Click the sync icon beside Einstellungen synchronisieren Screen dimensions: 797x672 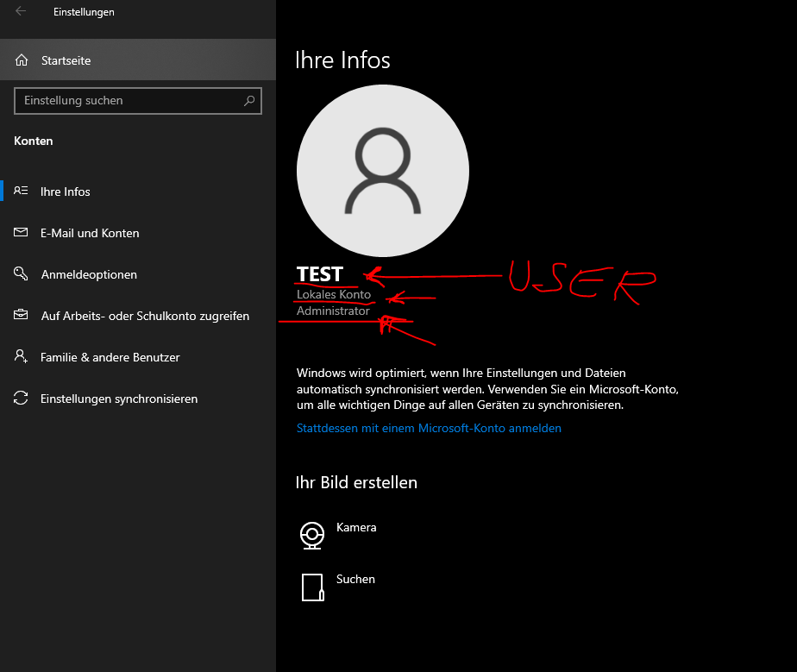pyautogui.click(x=21, y=398)
